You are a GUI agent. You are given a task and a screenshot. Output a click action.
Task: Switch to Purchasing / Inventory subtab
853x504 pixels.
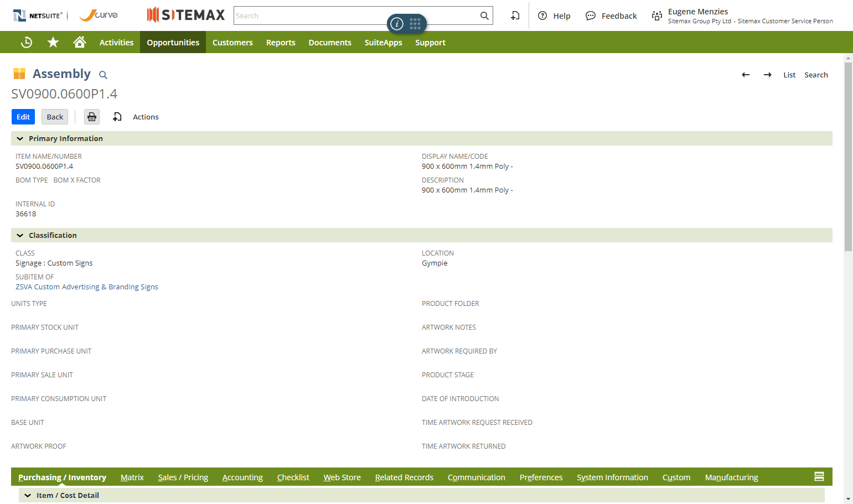[x=62, y=477]
